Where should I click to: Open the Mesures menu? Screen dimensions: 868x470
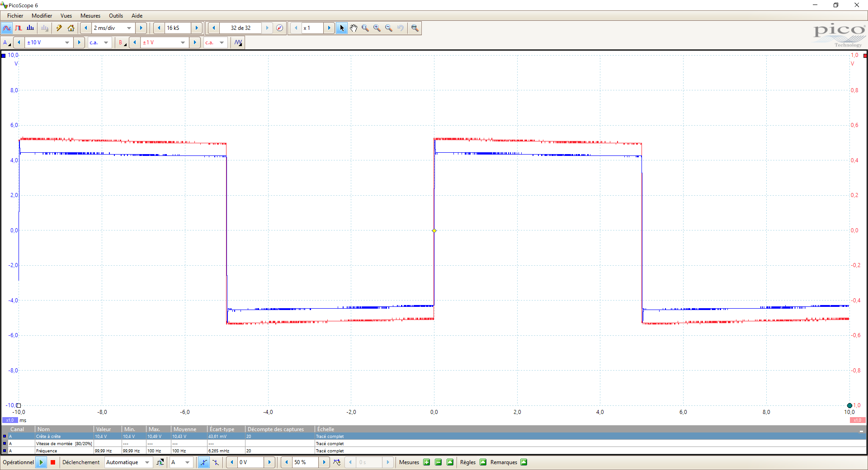pyautogui.click(x=90, y=16)
